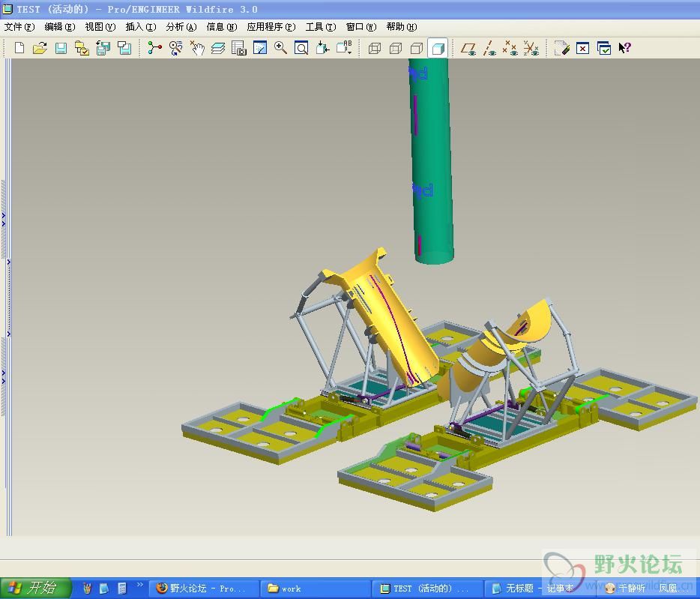
Task: Open the 分析(A) menu
Action: pyautogui.click(x=181, y=27)
